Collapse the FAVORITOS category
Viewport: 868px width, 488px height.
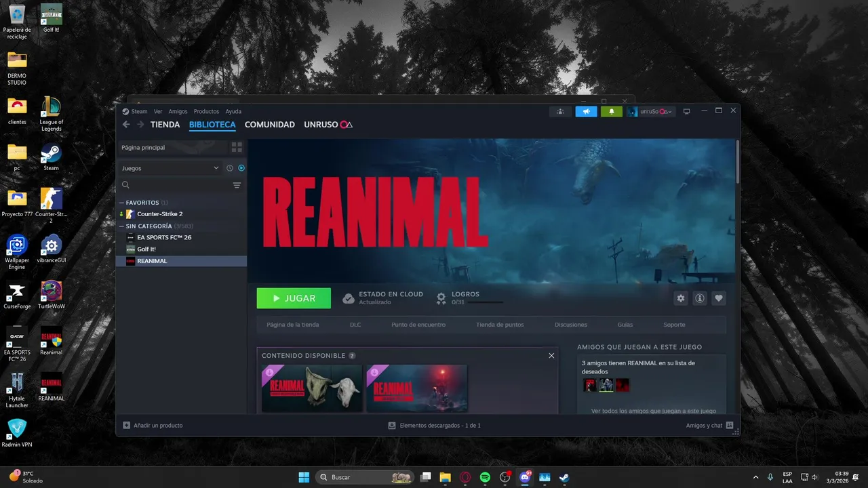pyautogui.click(x=142, y=203)
